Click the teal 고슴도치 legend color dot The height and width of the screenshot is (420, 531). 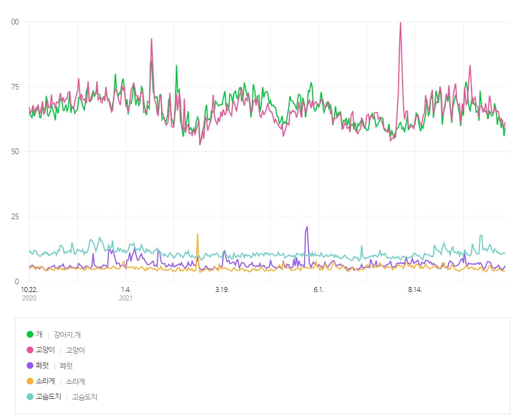30,397
